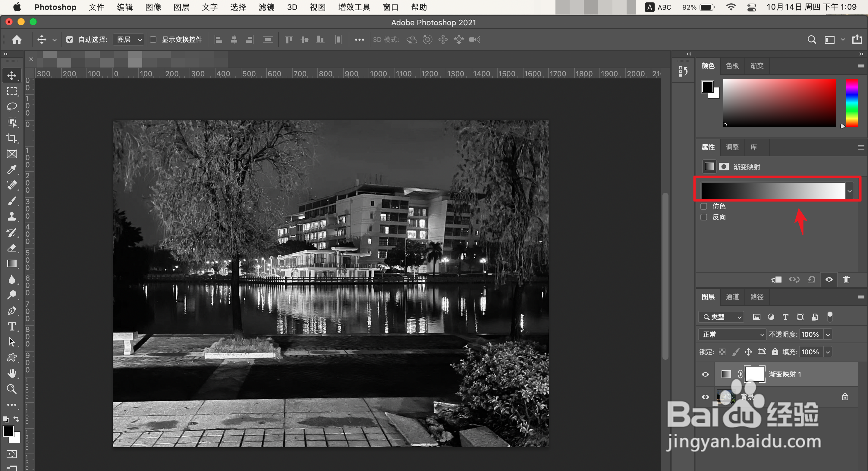Open the 填充 fill slider dropdown

point(828,352)
